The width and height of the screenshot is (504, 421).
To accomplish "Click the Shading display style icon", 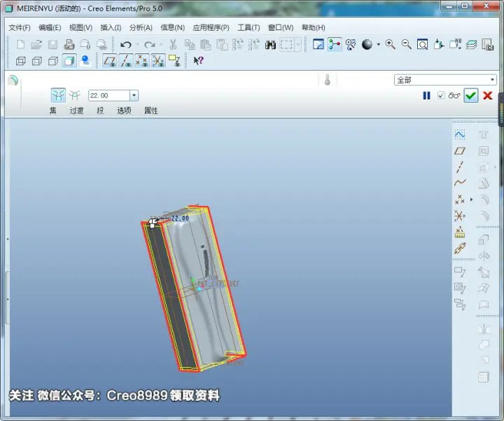I will click(x=69, y=61).
